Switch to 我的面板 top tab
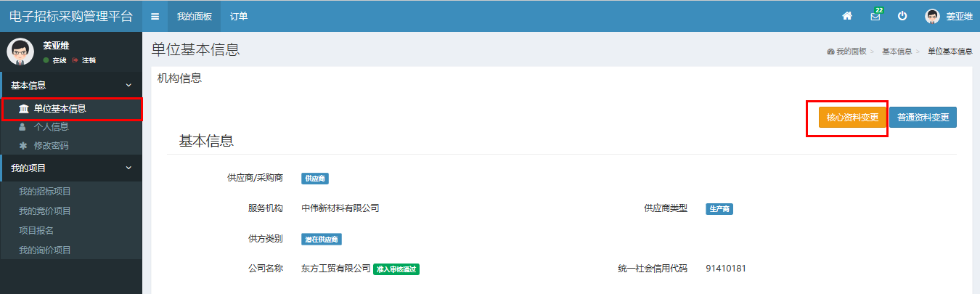 [x=195, y=16]
